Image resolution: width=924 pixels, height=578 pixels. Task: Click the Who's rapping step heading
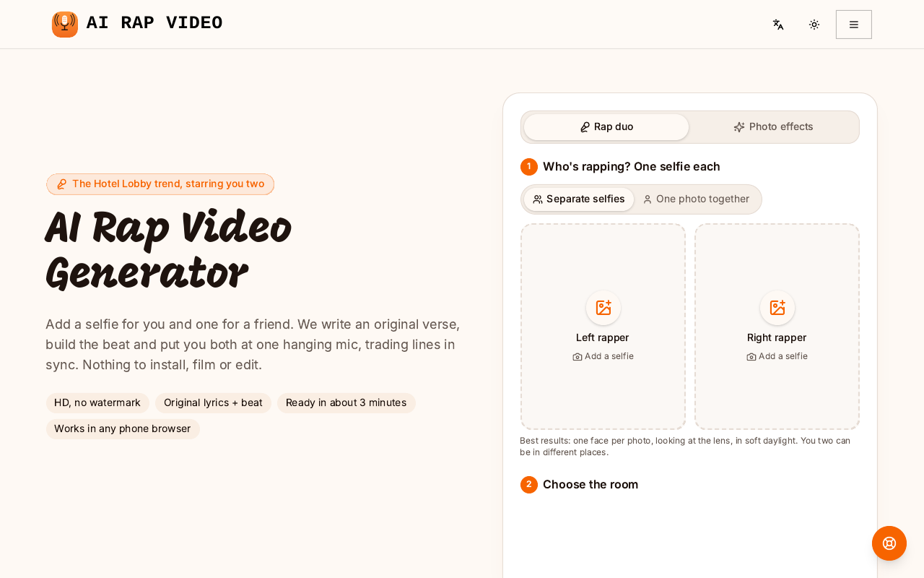tap(632, 167)
